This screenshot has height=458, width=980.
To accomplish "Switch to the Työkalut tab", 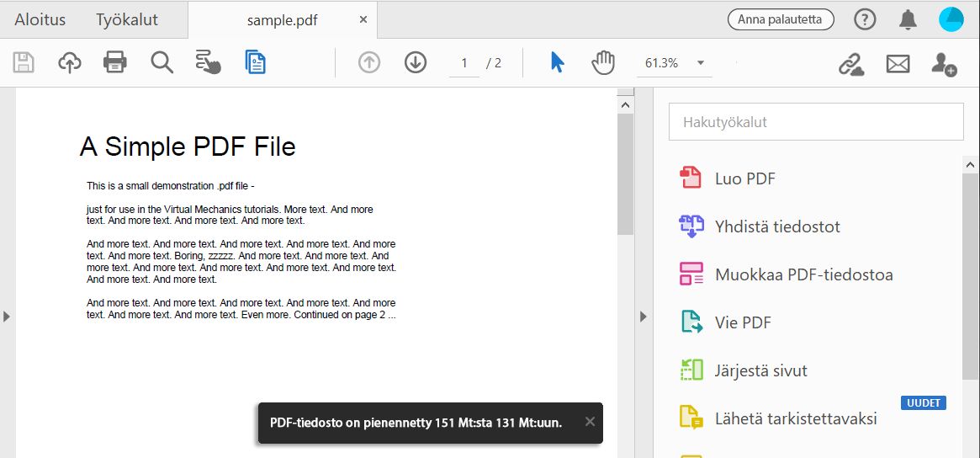I will click(x=127, y=20).
